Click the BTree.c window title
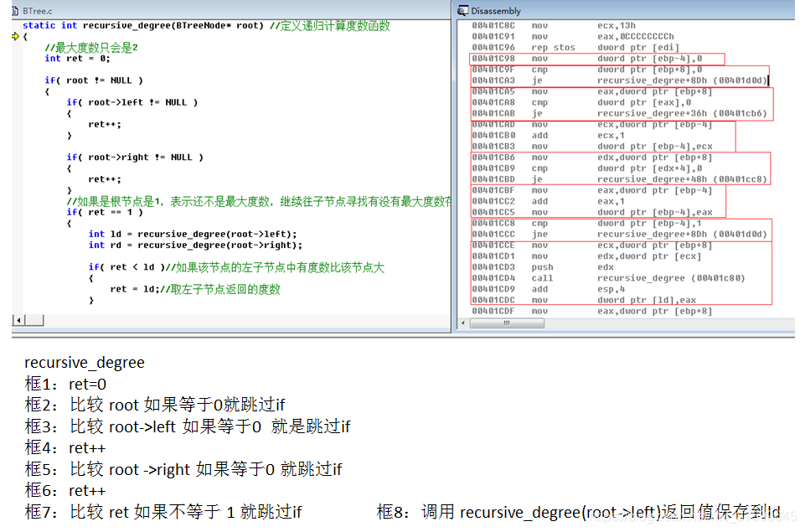Screen dimensions: 805x532 pyautogui.click(x=38, y=11)
